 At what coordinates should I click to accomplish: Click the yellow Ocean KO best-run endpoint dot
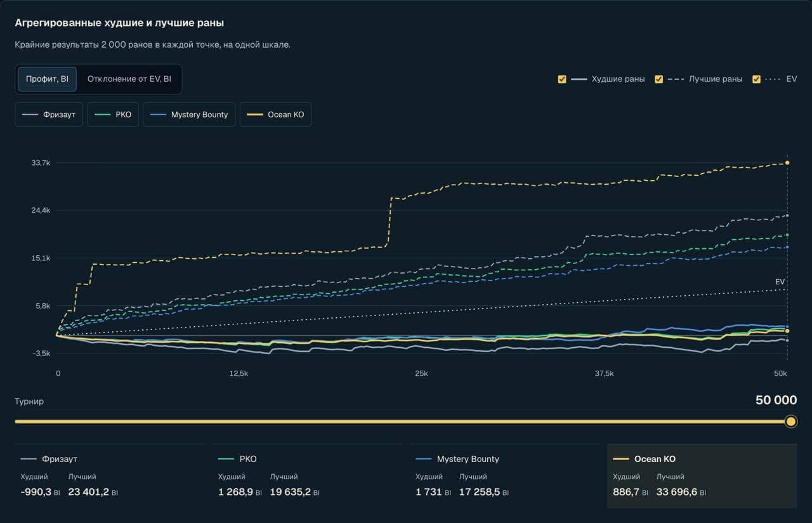click(x=787, y=163)
